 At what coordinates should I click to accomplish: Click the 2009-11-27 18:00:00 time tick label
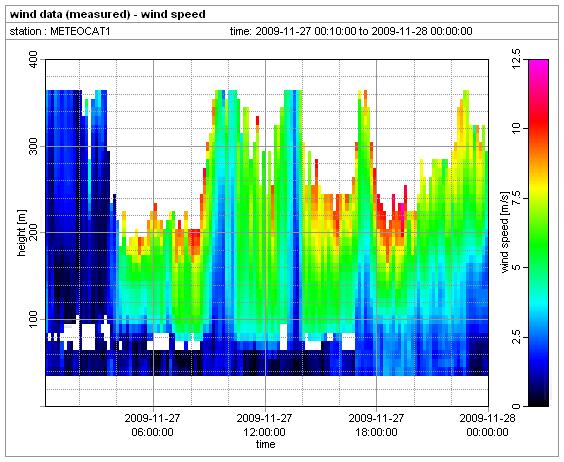pyautogui.click(x=376, y=425)
